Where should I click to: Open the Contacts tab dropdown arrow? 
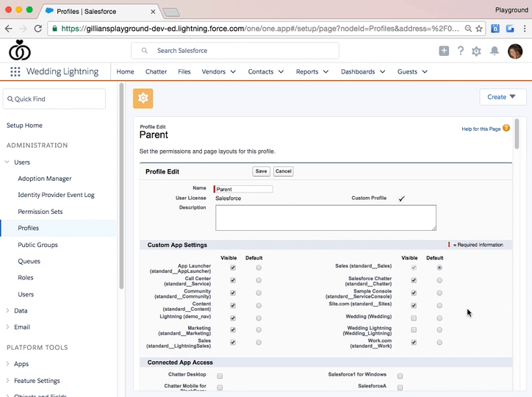281,71
